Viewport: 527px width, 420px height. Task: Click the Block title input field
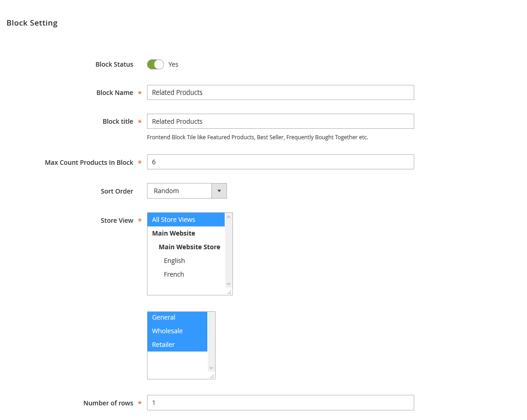[280, 121]
